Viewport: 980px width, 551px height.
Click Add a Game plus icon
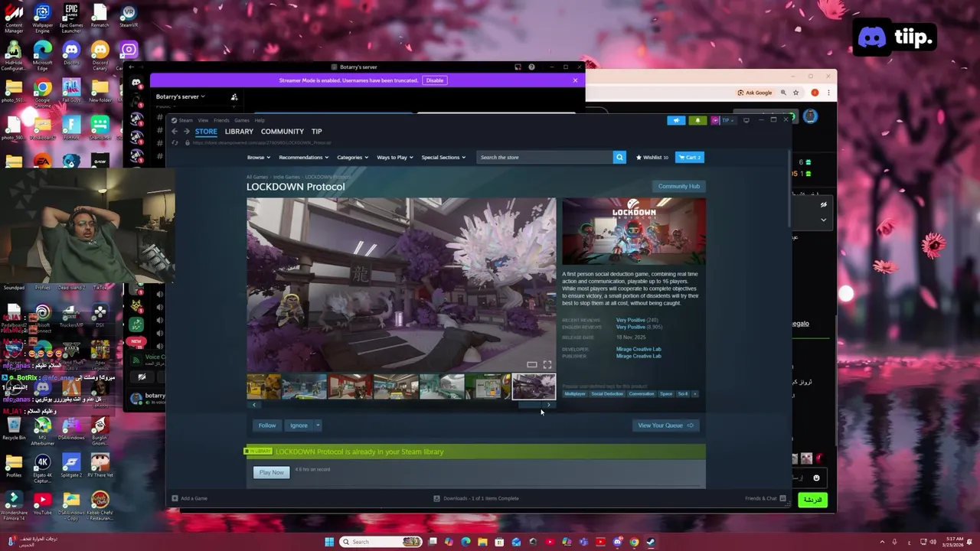click(175, 498)
